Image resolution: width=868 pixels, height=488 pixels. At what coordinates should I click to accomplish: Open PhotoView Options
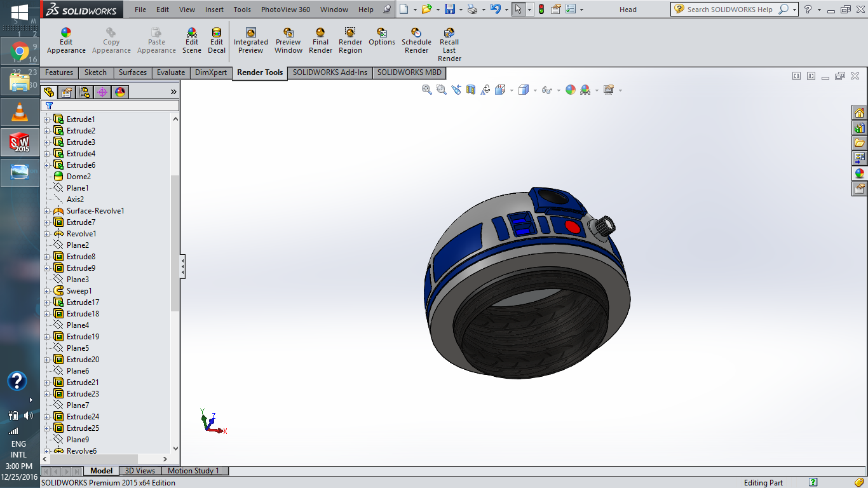(382, 37)
